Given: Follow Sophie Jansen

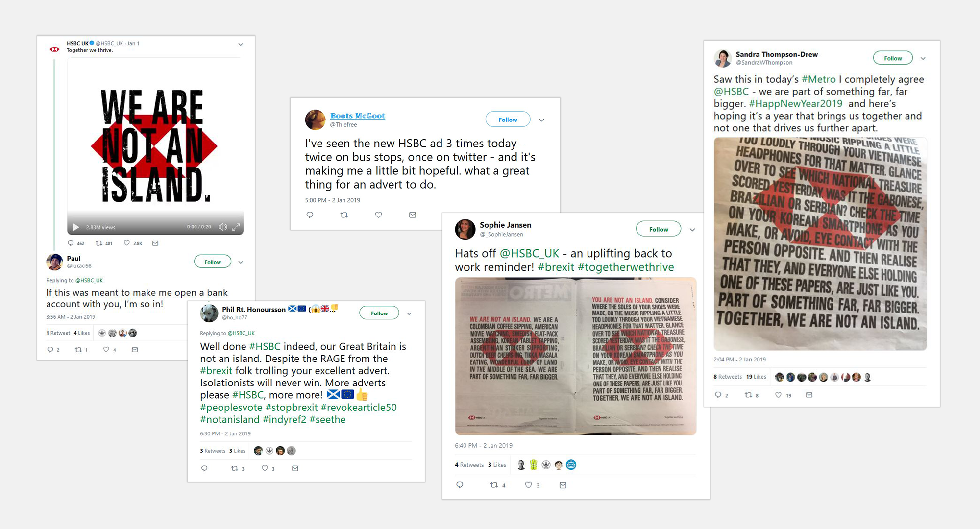Looking at the screenshot, I should point(659,229).
